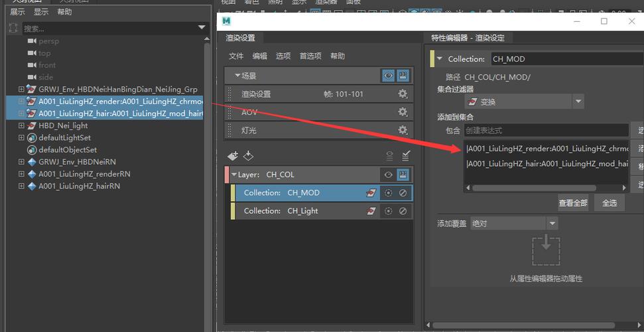Isolate the CH_MOD collection

[388, 193]
